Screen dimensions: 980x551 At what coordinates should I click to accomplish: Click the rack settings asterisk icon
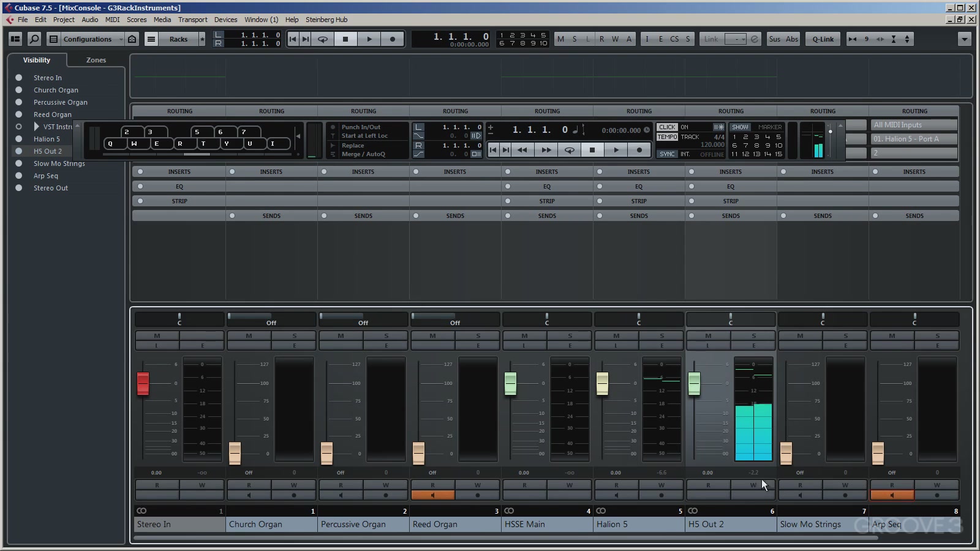click(x=202, y=39)
